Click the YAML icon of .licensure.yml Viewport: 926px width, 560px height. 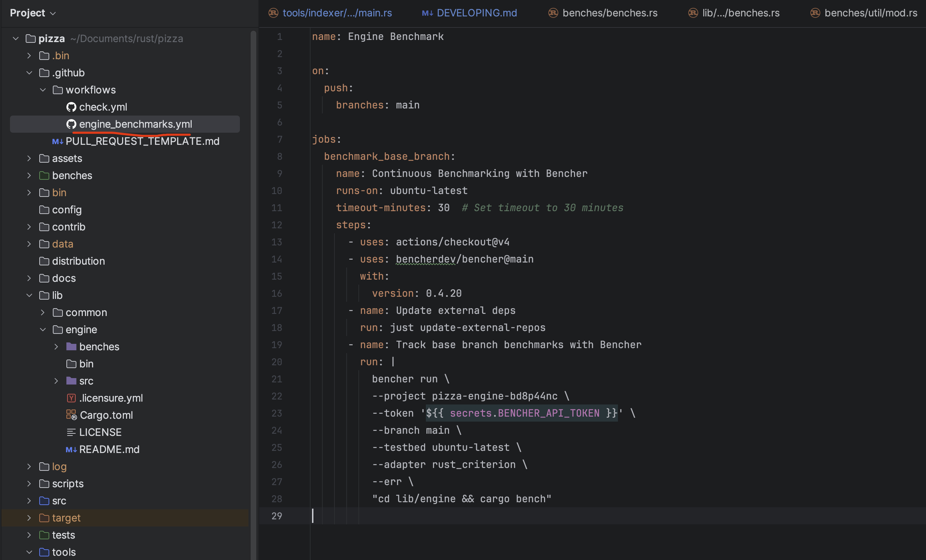[71, 398]
